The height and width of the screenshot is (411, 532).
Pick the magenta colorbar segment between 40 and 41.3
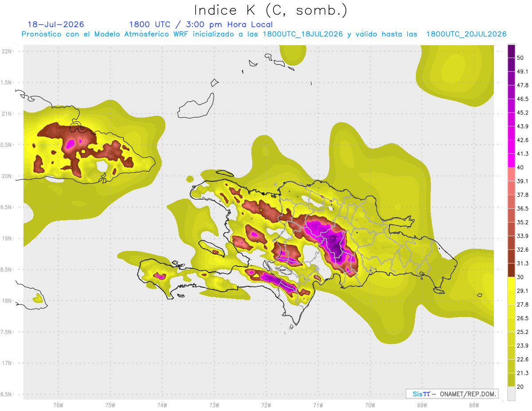[511, 160]
